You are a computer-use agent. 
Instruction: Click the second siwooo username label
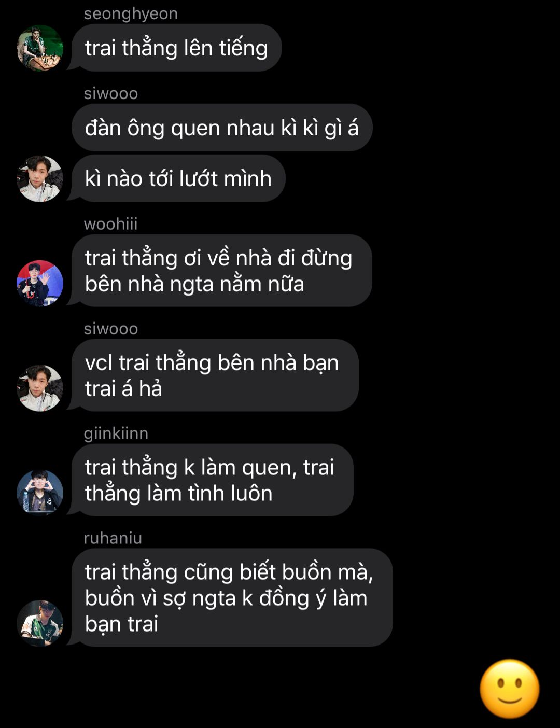coord(111,329)
